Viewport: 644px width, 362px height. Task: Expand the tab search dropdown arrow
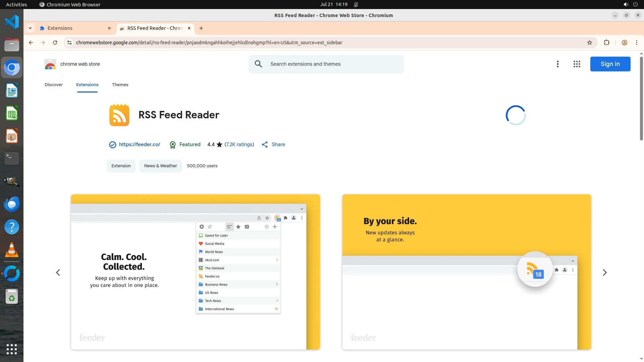(x=30, y=28)
